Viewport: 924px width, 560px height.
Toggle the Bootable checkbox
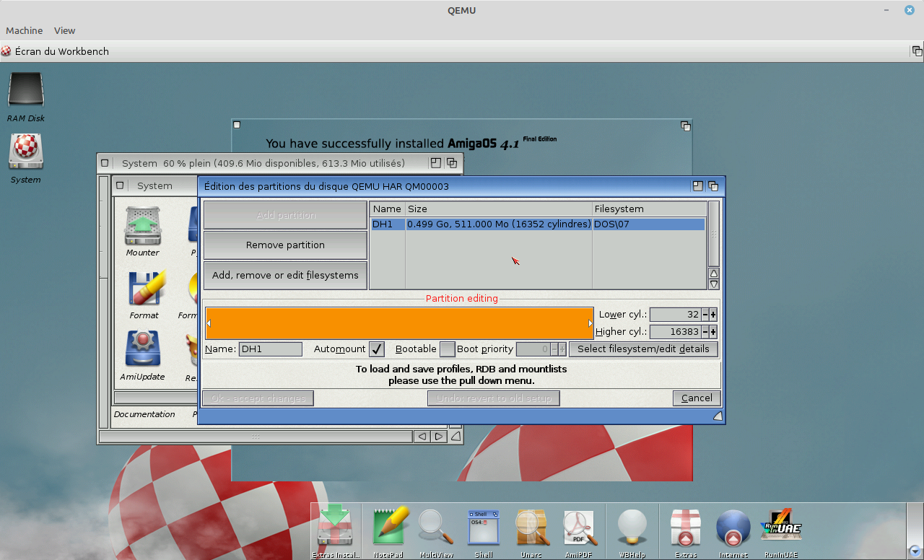(x=448, y=349)
